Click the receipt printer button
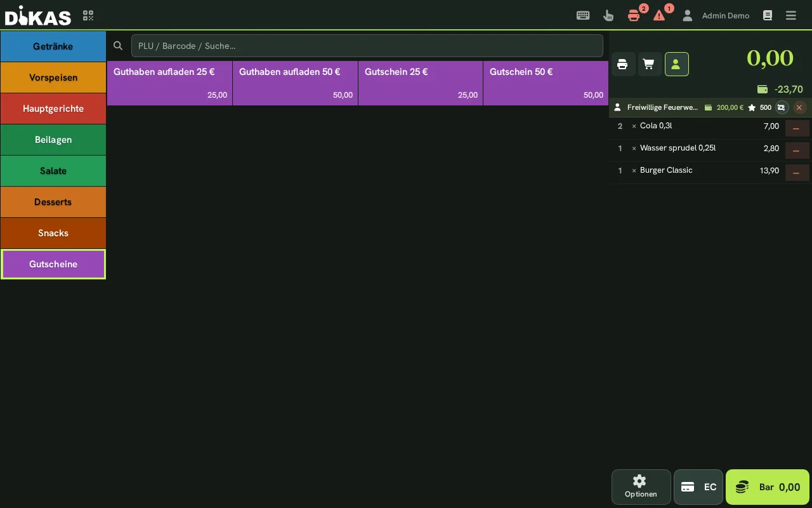The image size is (812, 508). (622, 64)
